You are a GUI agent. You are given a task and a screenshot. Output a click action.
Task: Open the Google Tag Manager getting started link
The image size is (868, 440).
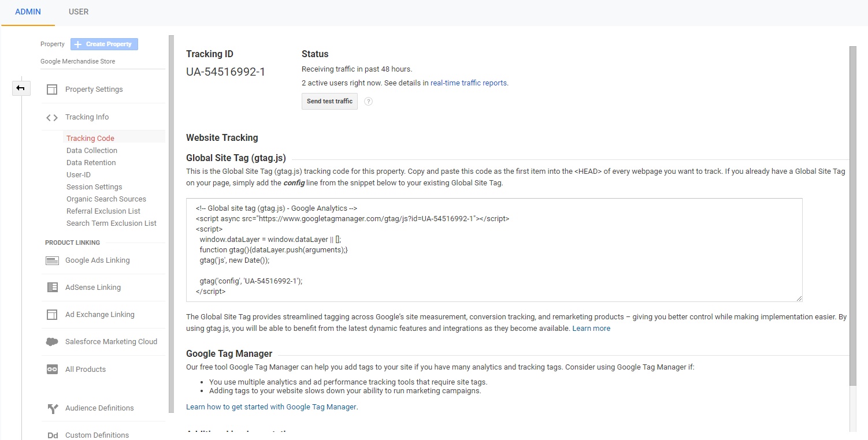click(x=271, y=407)
